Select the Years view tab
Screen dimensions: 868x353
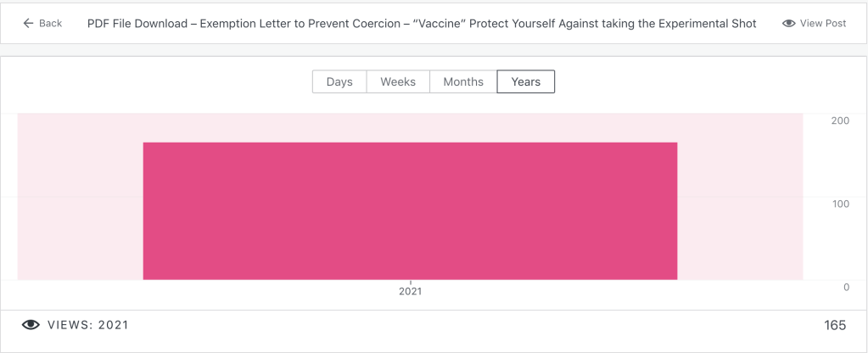tap(526, 81)
